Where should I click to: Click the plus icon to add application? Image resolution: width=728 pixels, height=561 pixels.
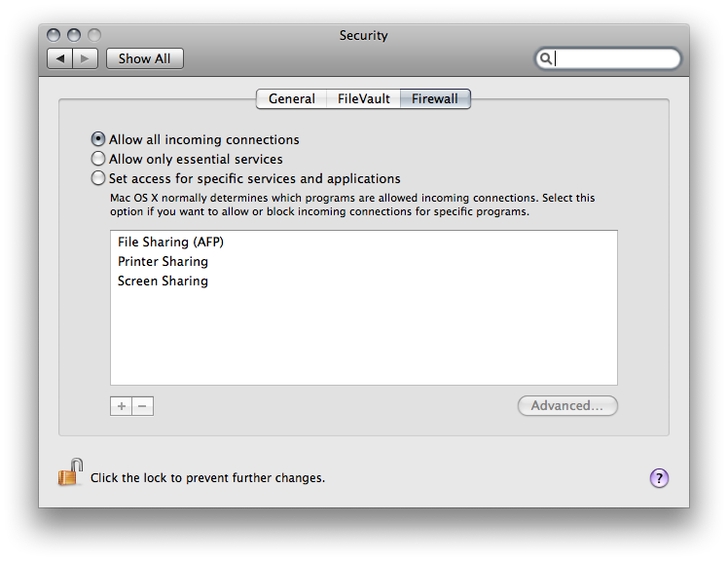pyautogui.click(x=122, y=406)
